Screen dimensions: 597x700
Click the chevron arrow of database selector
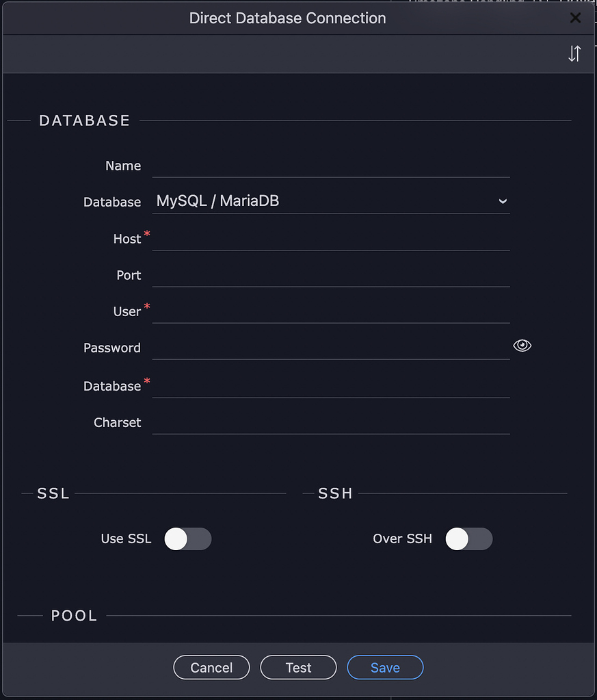[x=503, y=201]
